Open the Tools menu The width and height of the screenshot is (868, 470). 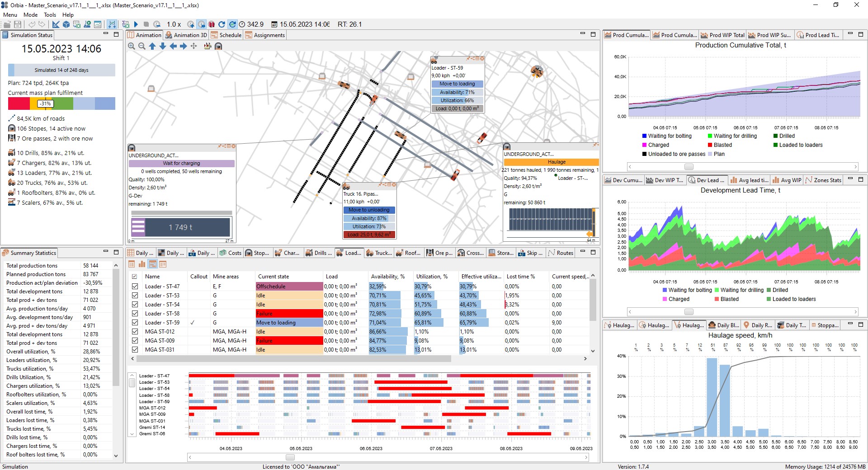[50, 15]
